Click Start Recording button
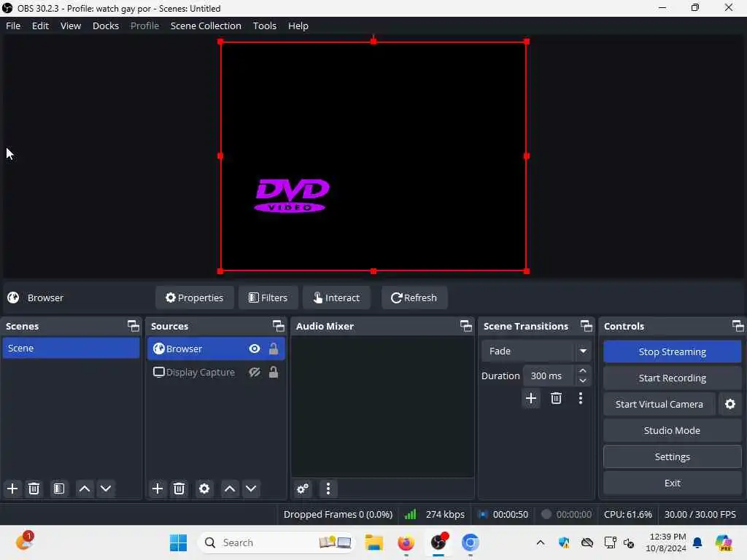The height and width of the screenshot is (560, 747). (672, 378)
